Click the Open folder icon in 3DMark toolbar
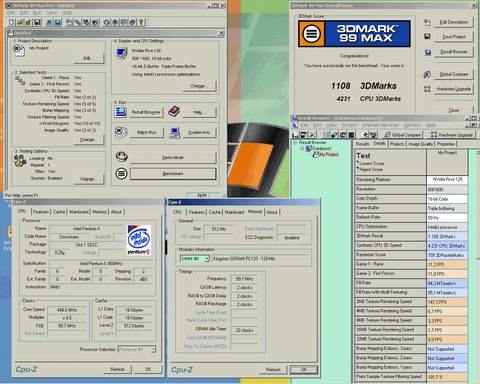The height and width of the screenshot is (384, 480). (x=20, y=22)
